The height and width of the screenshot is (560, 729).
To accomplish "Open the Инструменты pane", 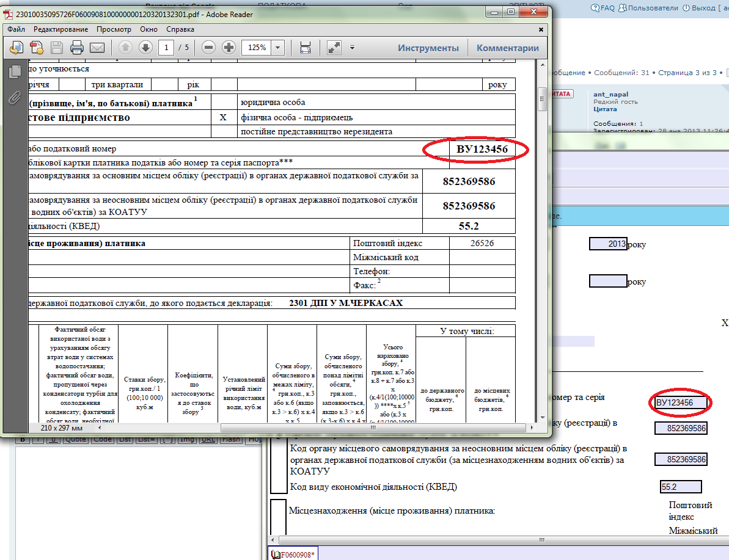I will click(x=428, y=48).
